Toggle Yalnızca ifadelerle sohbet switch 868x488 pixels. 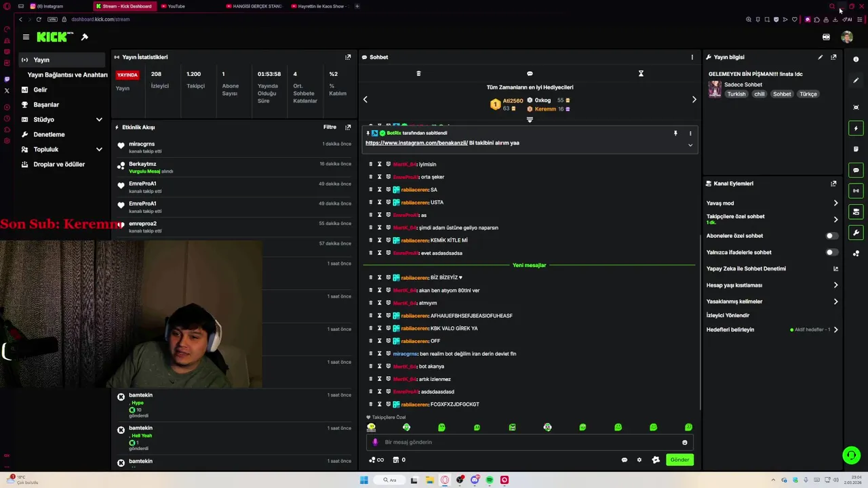tap(831, 252)
